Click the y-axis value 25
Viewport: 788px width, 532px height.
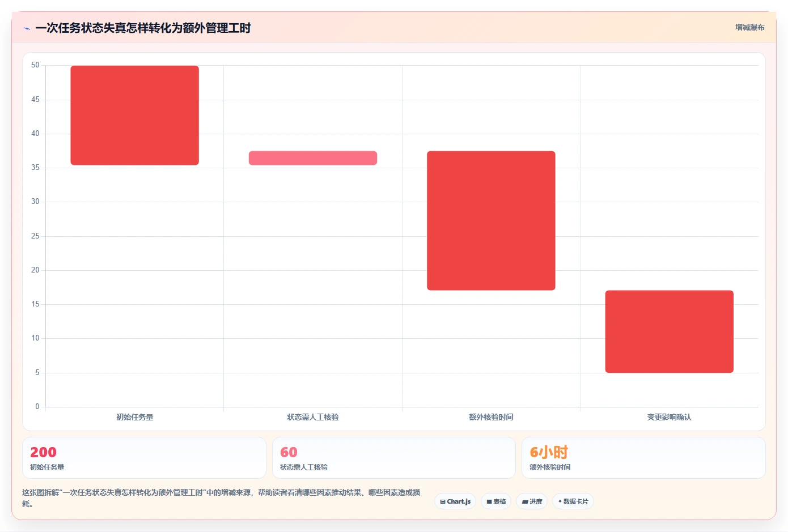pos(35,236)
